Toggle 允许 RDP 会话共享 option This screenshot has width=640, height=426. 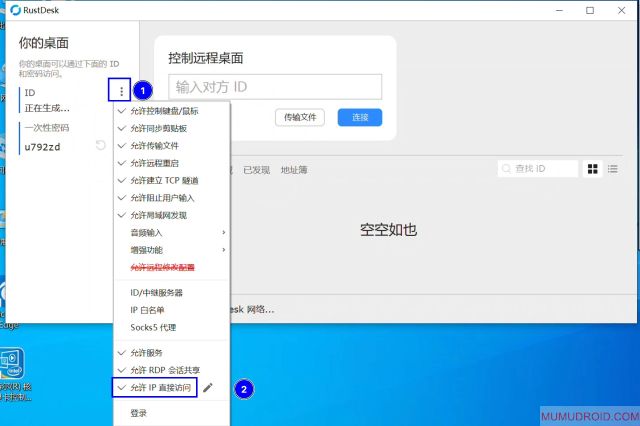pyautogui.click(x=171, y=370)
